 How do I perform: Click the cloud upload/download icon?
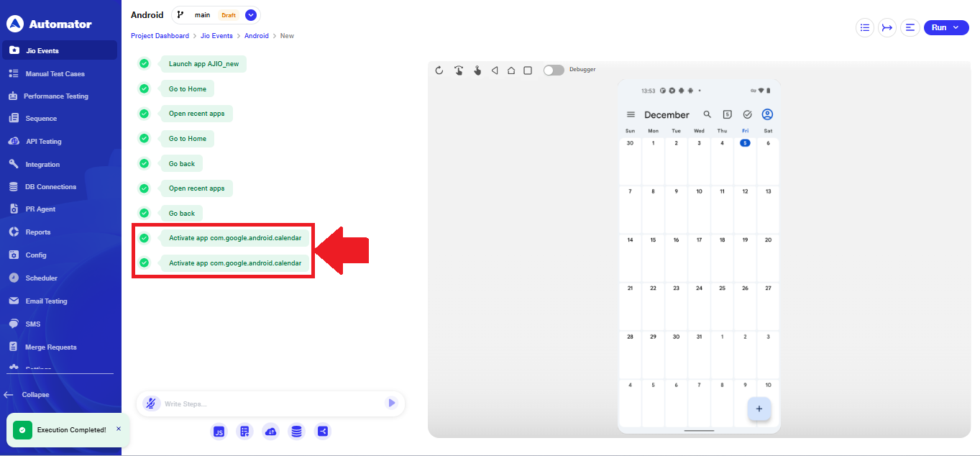click(x=270, y=432)
